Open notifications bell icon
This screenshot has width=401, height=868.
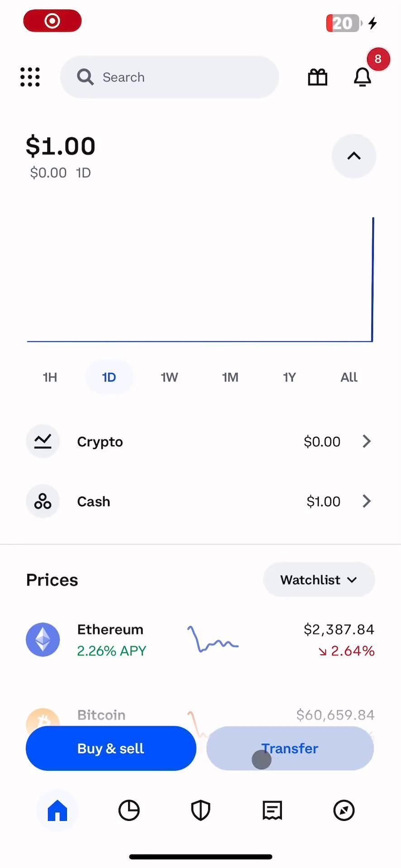[x=363, y=77]
